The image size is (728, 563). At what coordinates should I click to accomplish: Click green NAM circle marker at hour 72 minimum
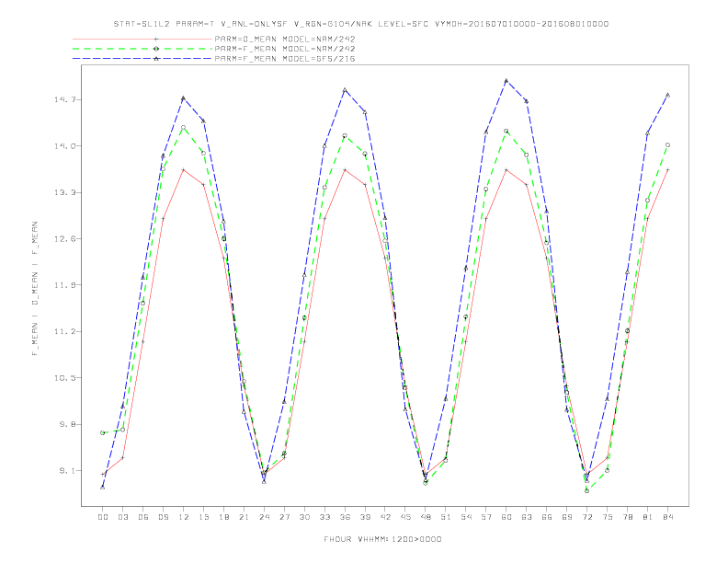pyautogui.click(x=586, y=490)
